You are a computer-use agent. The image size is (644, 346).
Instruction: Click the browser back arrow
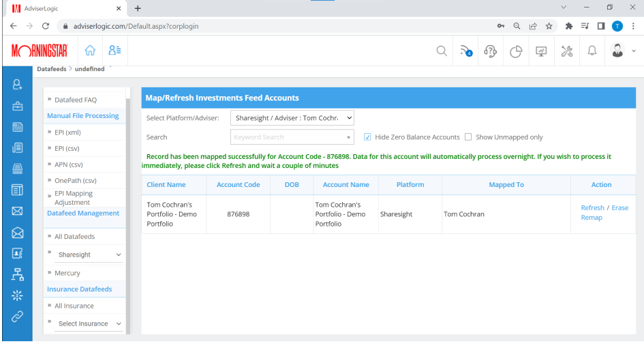[x=13, y=26]
